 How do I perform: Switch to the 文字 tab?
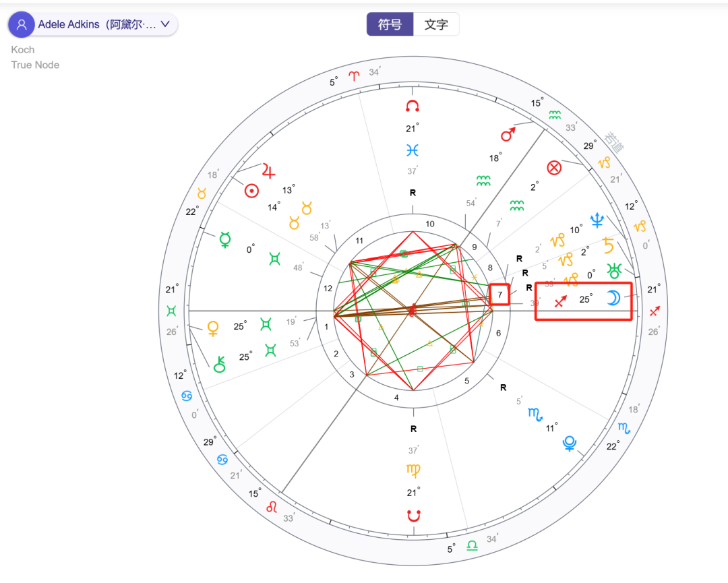coord(436,24)
